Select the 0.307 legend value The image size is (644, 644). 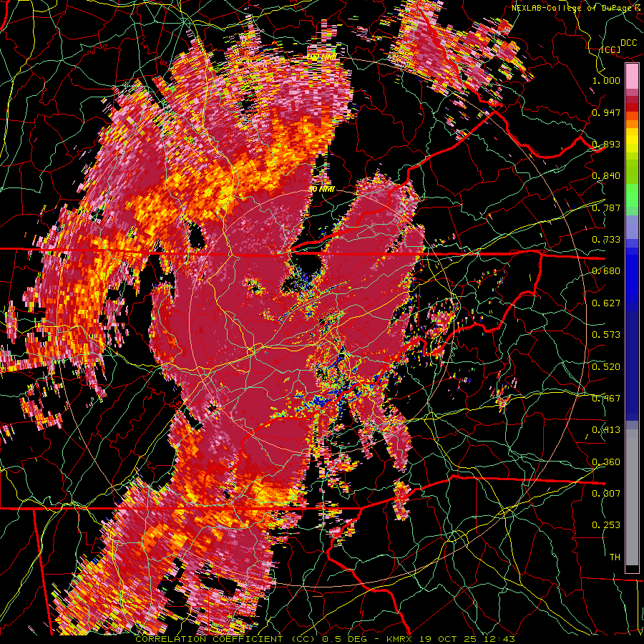pyautogui.click(x=606, y=494)
